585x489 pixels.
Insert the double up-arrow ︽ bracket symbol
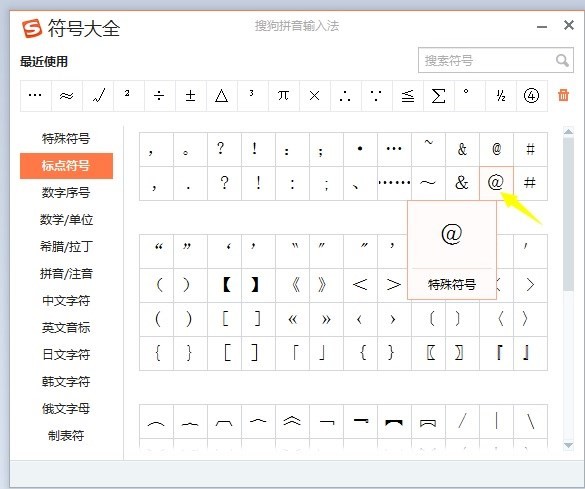point(292,421)
